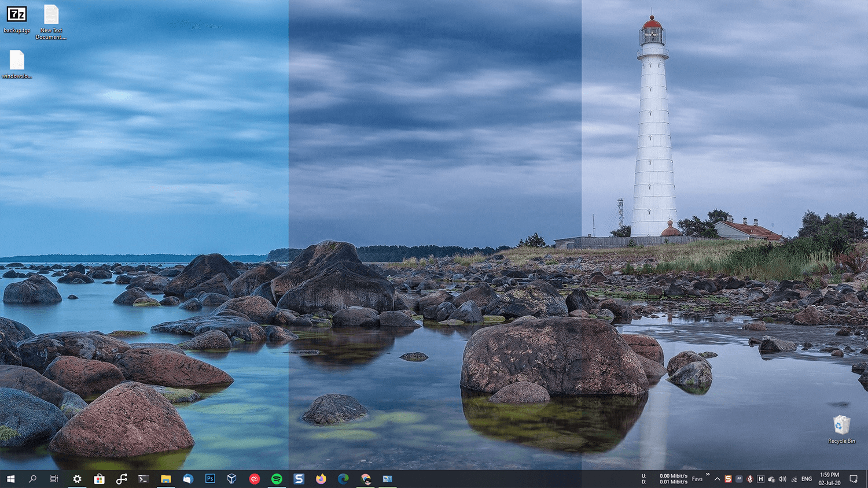Open Adobe Creative Cloud
The image size is (868, 488).
click(x=255, y=478)
